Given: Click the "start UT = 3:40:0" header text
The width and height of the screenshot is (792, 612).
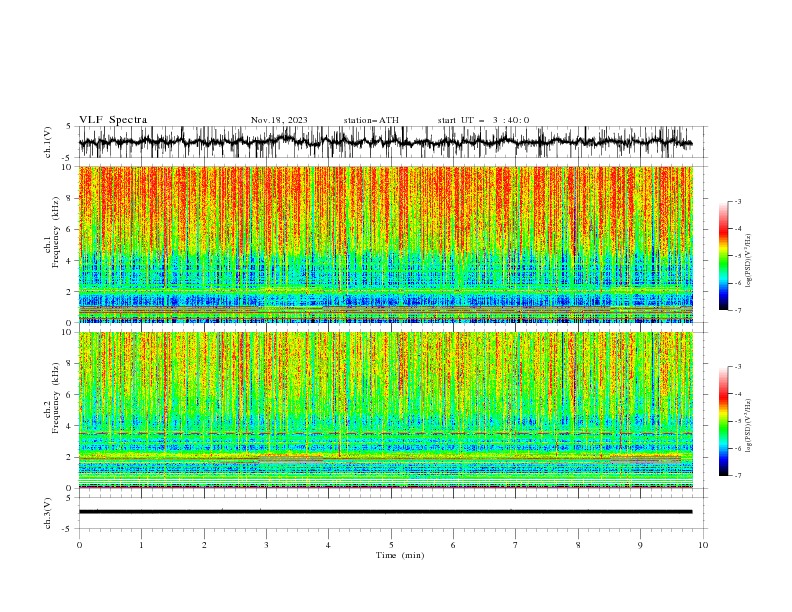Looking at the screenshot, I should tap(483, 120).
